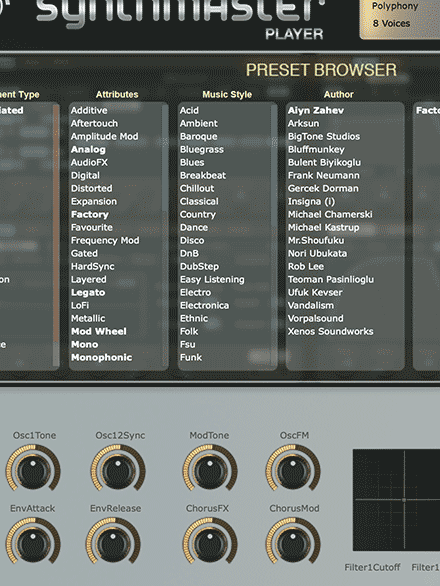
Task: Select Breakbeat music style
Action: (203, 176)
